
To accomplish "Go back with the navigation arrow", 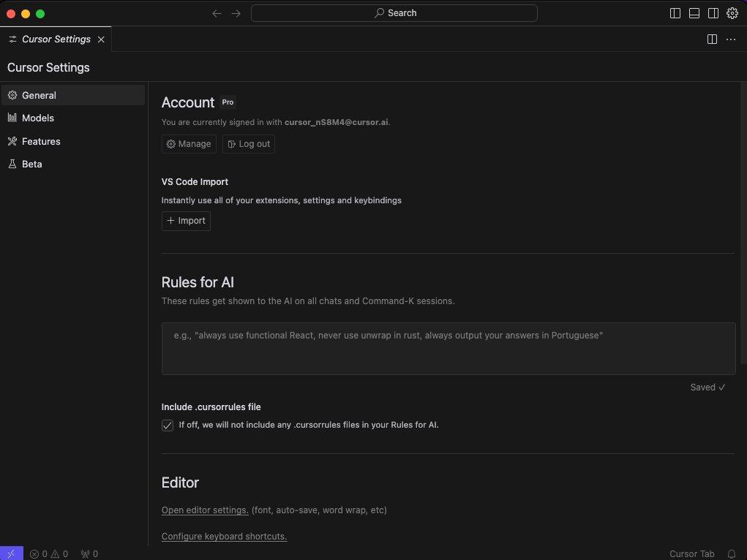I will [x=217, y=13].
